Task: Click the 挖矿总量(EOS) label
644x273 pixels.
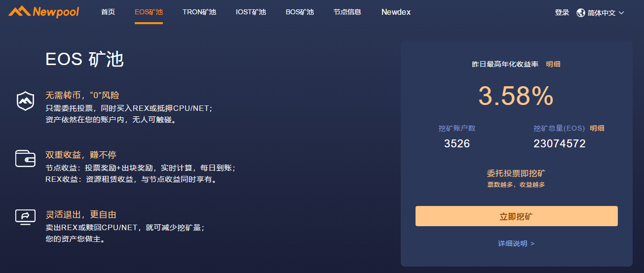Action: (x=559, y=128)
